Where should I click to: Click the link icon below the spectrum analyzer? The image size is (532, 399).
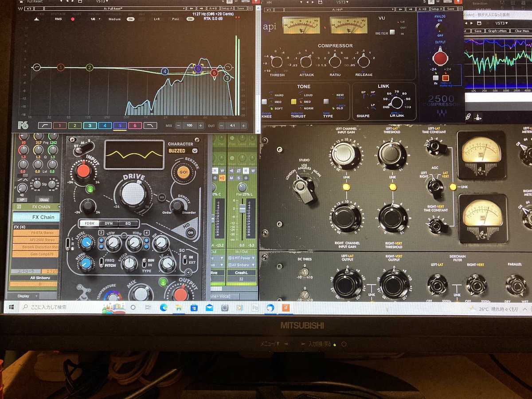469,117
